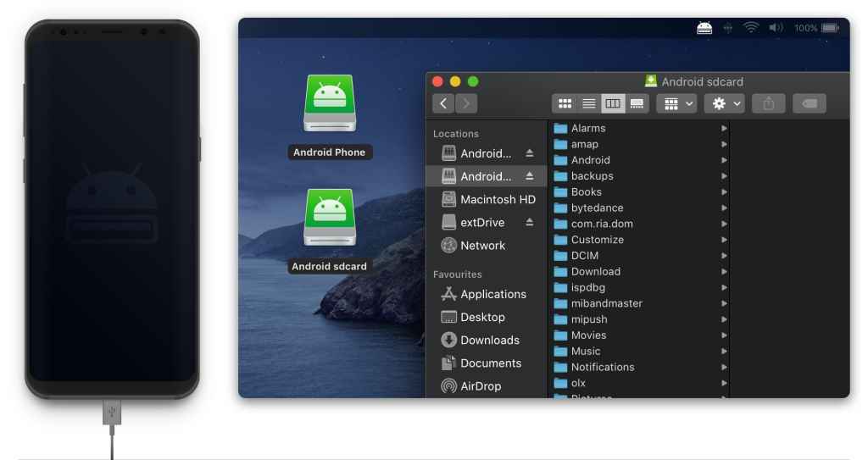868x460 pixels.
Task: Switch to list view
Action: (588, 103)
